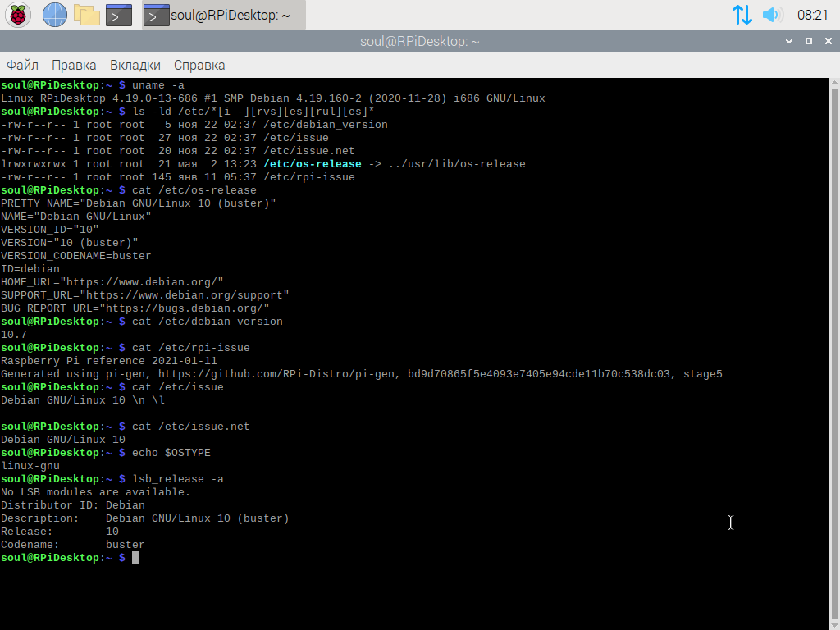Click the linux-gnu output line

(30, 466)
